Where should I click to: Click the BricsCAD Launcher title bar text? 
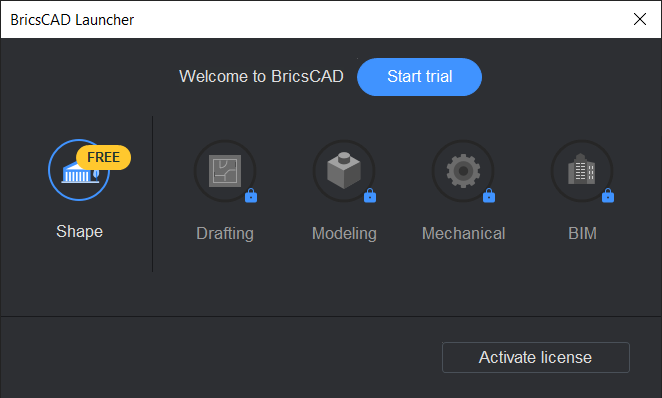[72, 20]
